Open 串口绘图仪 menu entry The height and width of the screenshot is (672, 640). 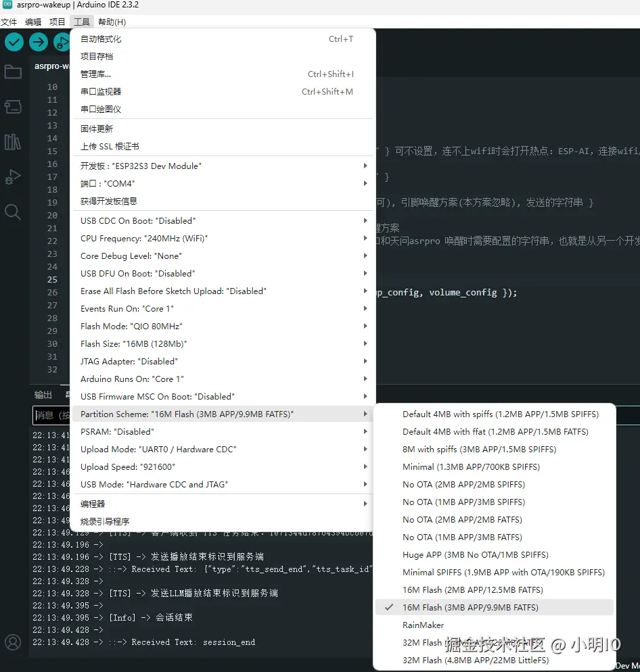click(x=223, y=110)
